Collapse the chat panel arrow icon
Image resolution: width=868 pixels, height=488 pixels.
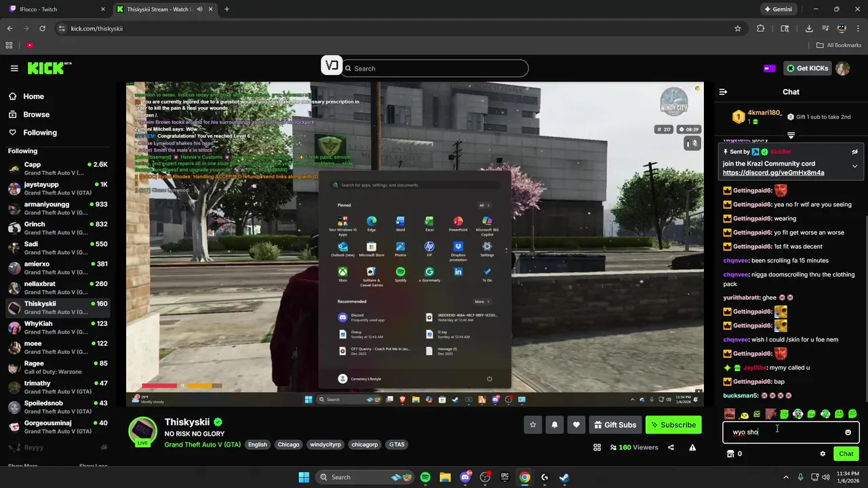click(723, 91)
